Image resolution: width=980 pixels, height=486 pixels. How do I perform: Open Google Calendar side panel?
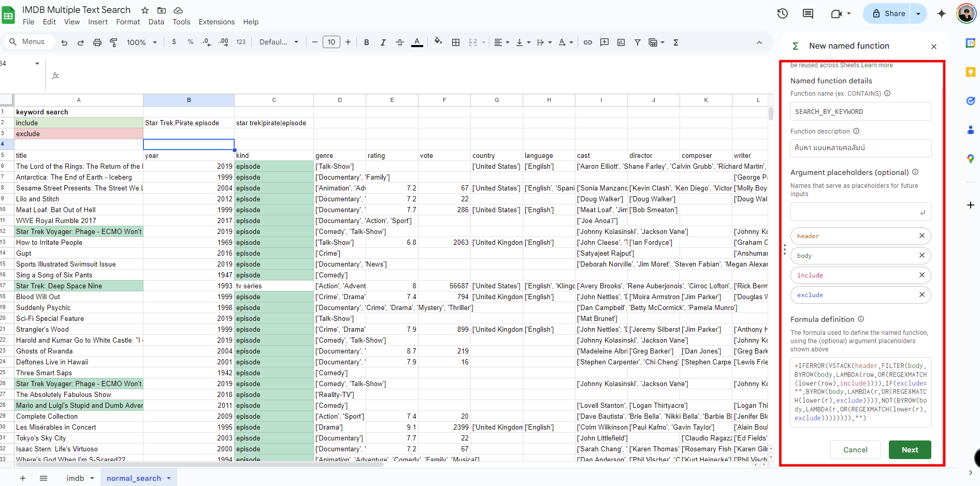point(971,43)
